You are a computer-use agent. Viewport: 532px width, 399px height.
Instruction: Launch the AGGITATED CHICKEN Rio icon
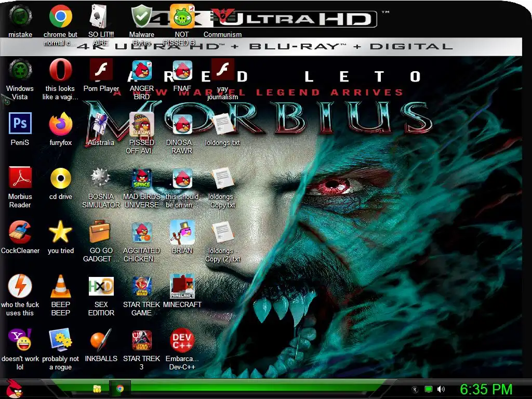(141, 232)
